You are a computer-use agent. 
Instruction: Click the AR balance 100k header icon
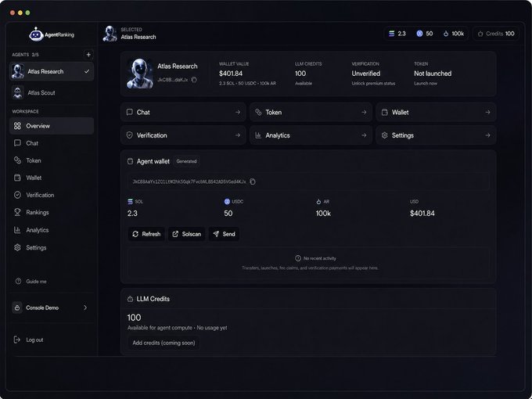tap(446, 34)
